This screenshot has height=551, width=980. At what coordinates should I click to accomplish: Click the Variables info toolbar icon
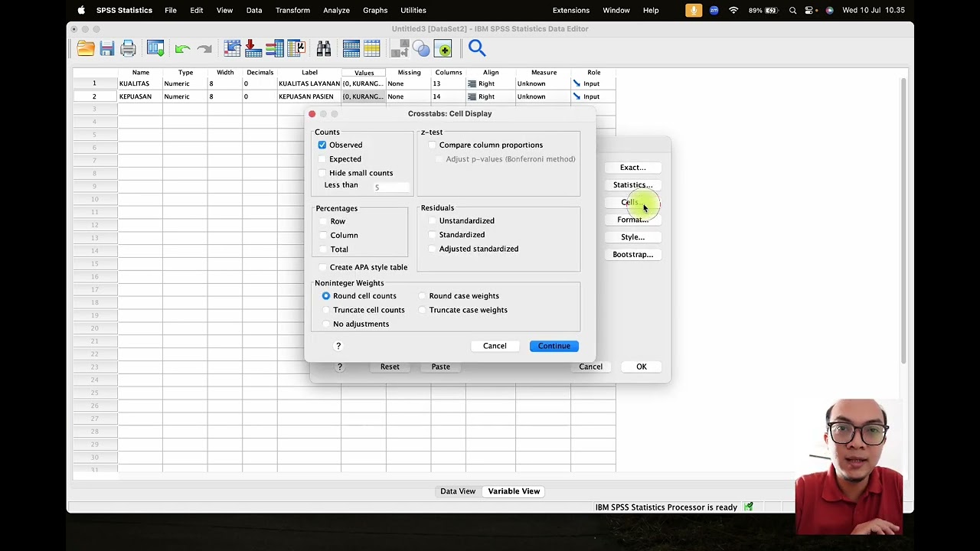pyautogui.click(x=275, y=49)
